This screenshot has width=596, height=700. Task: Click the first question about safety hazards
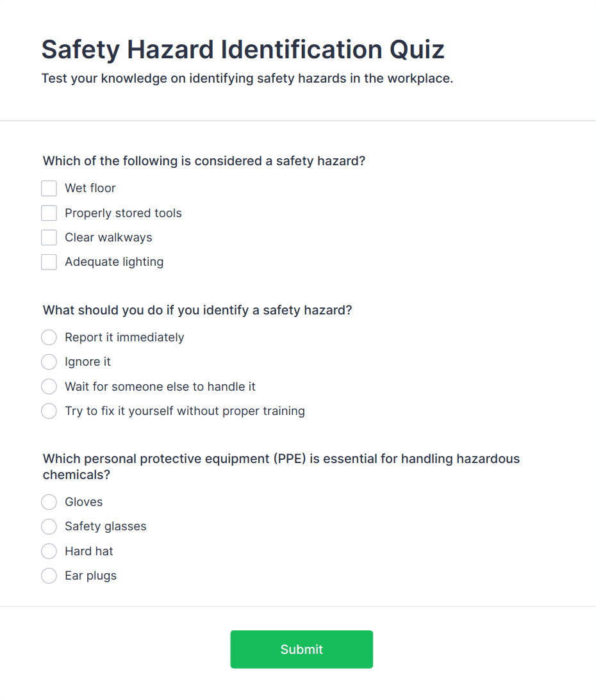coord(204,161)
